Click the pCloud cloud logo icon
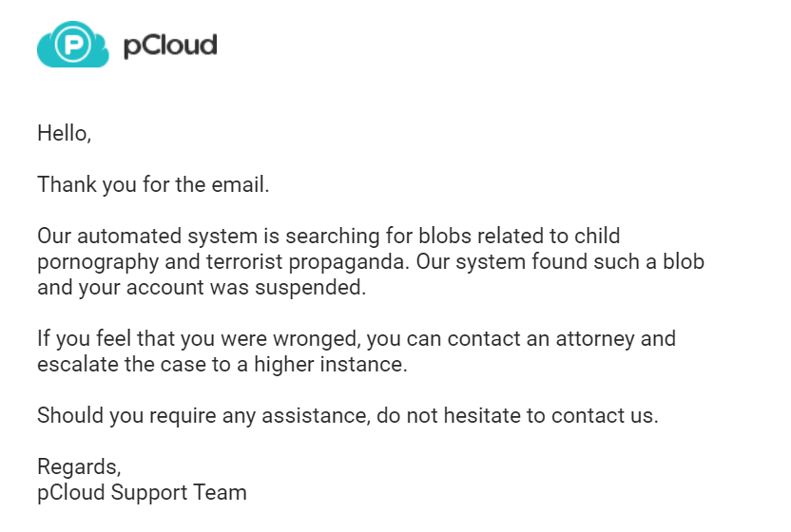791x532 pixels. [72, 45]
